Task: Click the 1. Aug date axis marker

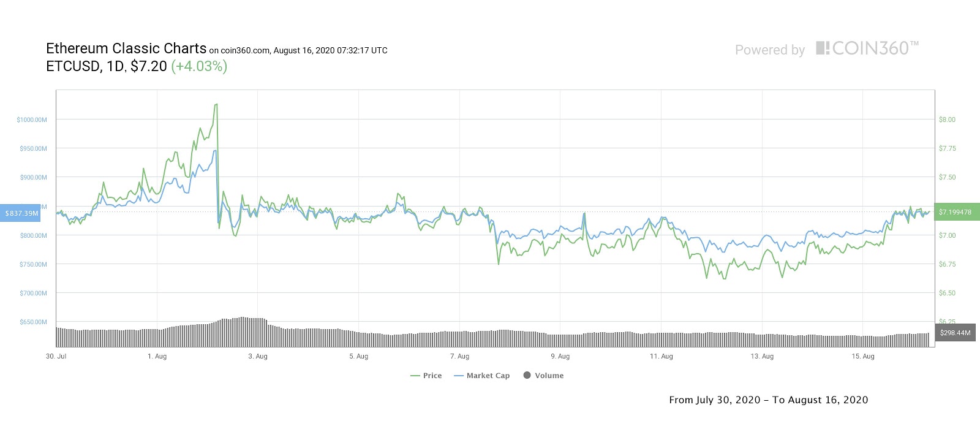Action: (157, 356)
